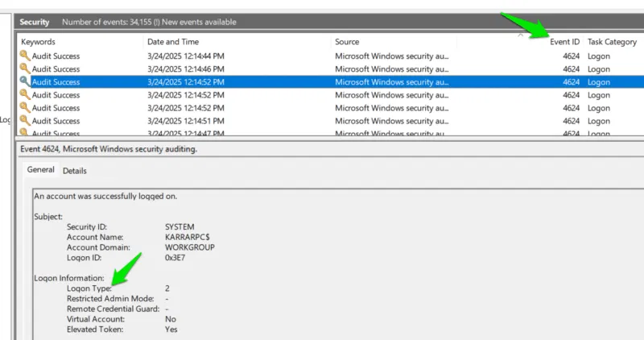644x340 pixels.
Task: Click the key icon on the 12:14:47 PM row
Action: 25,133
